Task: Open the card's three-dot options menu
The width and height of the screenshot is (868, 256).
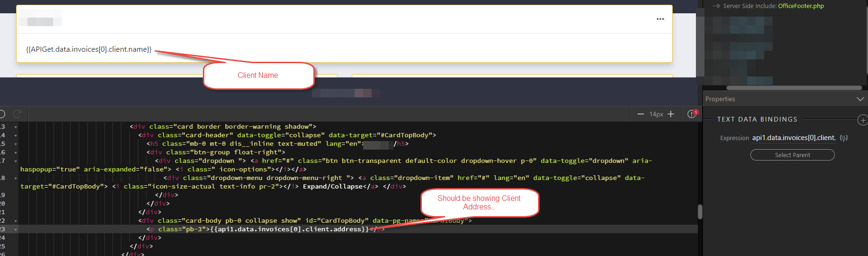Action: click(x=660, y=19)
